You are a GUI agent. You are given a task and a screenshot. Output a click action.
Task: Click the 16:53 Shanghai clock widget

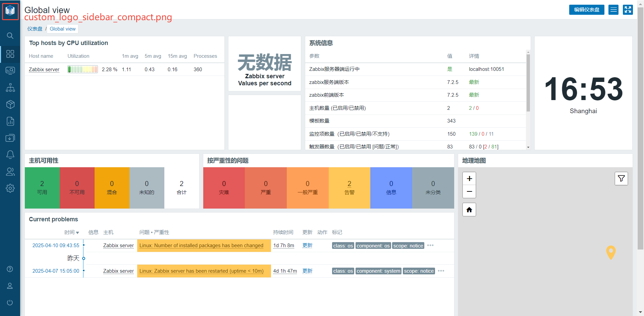pos(583,93)
